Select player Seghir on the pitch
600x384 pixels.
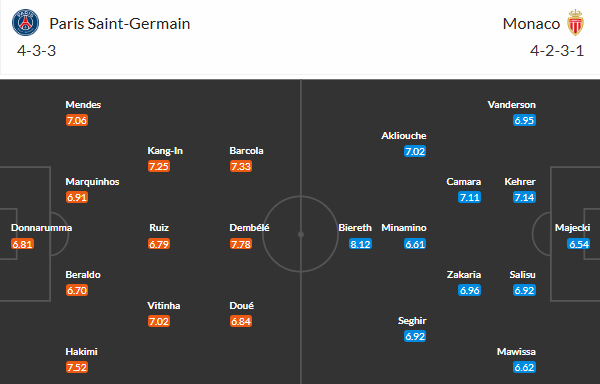(x=412, y=321)
